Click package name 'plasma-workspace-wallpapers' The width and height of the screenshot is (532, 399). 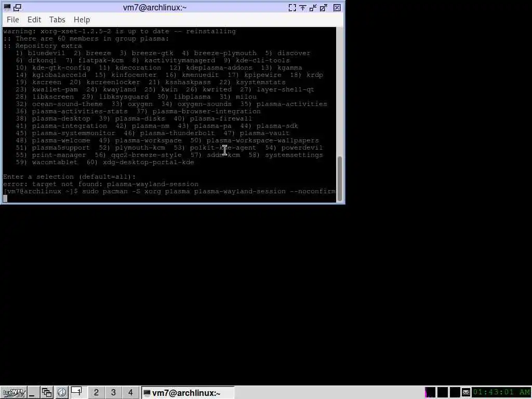pyautogui.click(x=263, y=140)
